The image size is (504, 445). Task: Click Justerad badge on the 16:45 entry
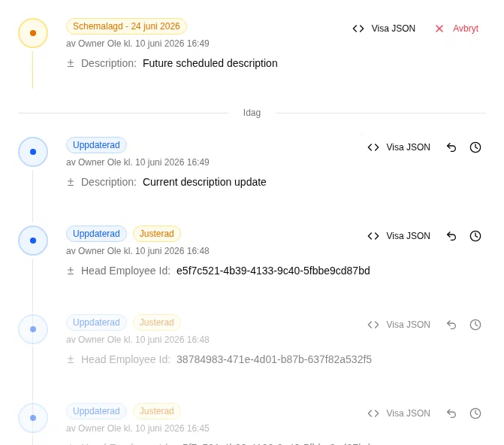[x=157, y=411]
